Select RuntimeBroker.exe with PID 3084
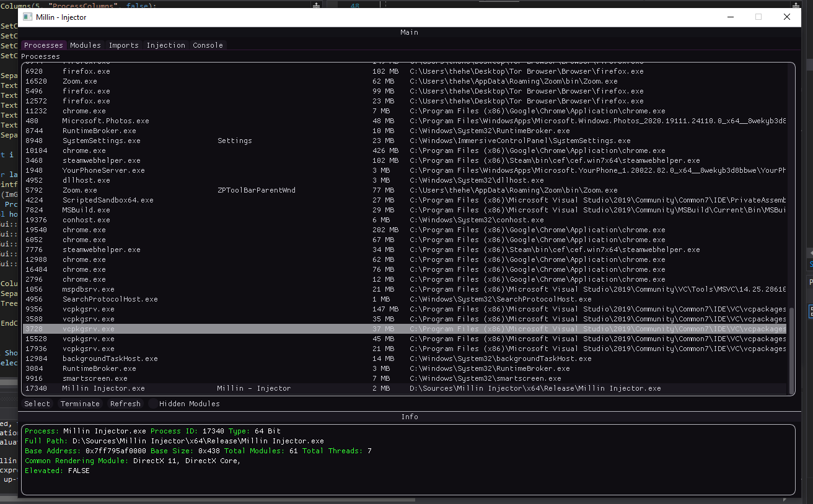Screen dimensions: 813x504 (405, 368)
